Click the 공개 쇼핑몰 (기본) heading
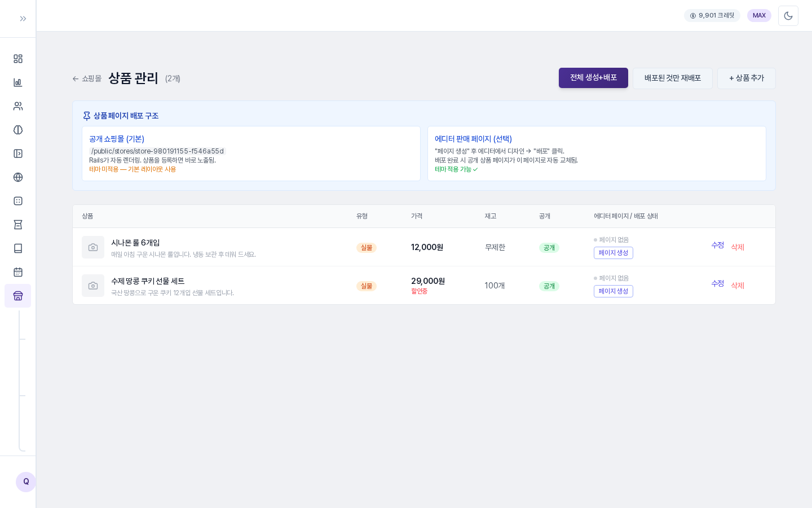The height and width of the screenshot is (508, 812). (117, 139)
